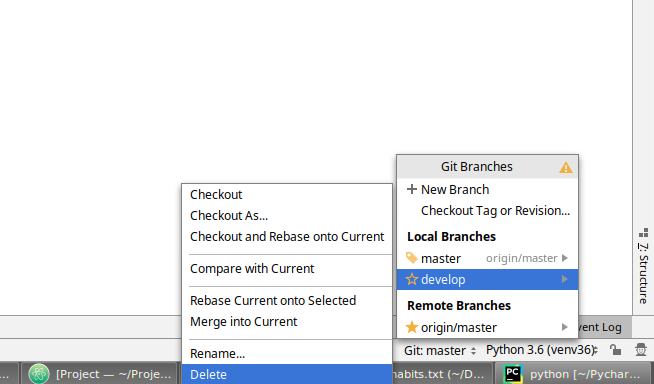Viewport: 654px width, 384px height.
Task: Create a New Branch
Action: (487, 190)
